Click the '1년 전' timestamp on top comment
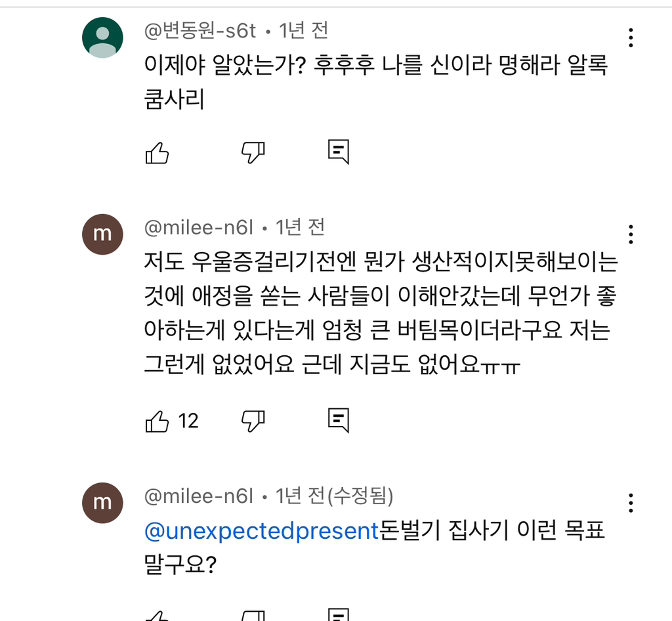Viewport: 672px width, 621px height. click(x=301, y=30)
